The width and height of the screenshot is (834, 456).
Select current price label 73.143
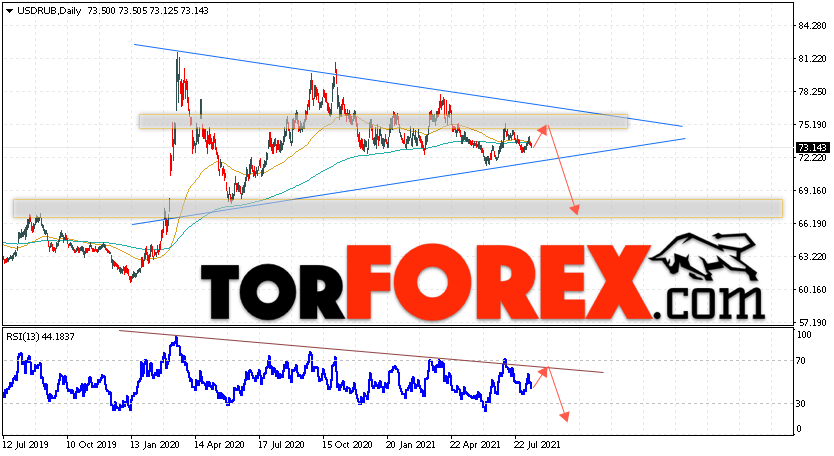[812, 147]
